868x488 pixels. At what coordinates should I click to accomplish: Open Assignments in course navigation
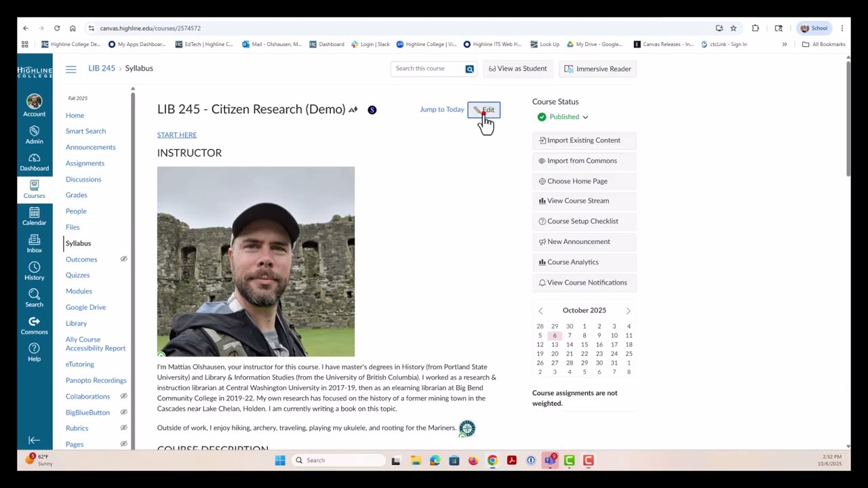pyautogui.click(x=85, y=163)
